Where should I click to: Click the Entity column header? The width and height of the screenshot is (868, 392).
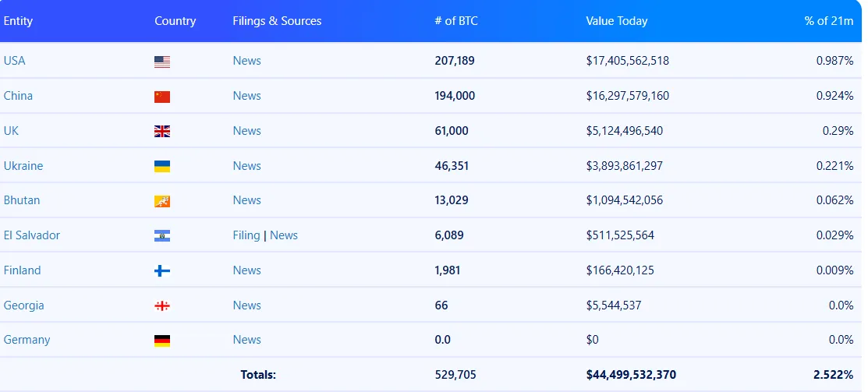pyautogui.click(x=18, y=21)
